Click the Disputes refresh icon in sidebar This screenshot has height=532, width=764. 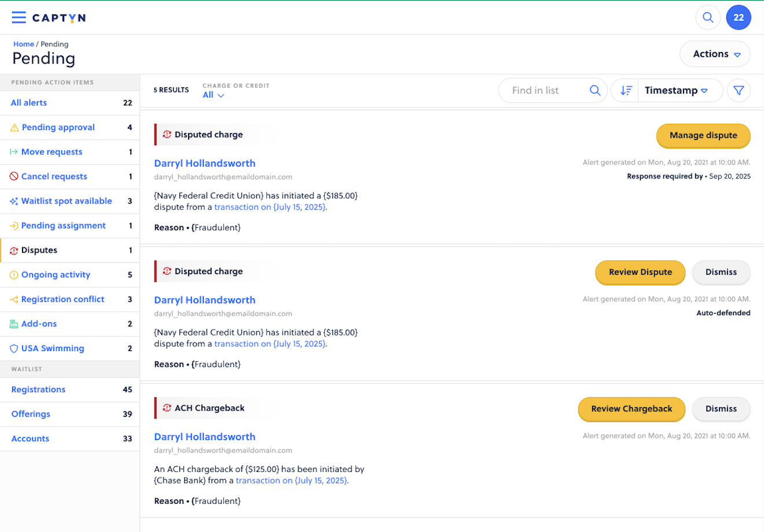[x=14, y=250]
